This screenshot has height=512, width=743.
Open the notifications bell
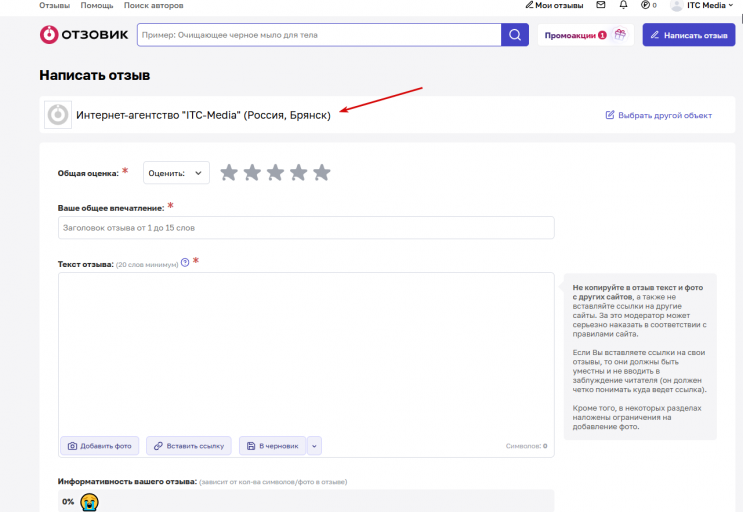[624, 5]
